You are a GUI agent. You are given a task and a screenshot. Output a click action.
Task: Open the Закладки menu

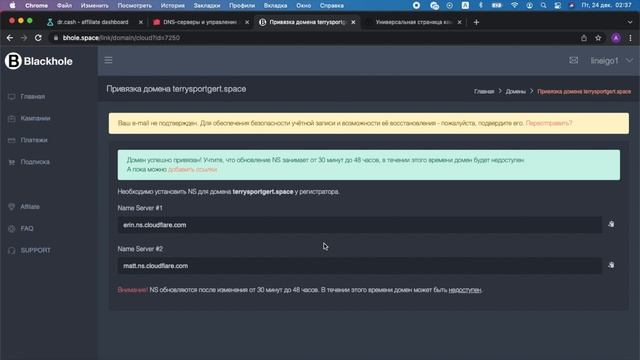(x=207, y=5)
